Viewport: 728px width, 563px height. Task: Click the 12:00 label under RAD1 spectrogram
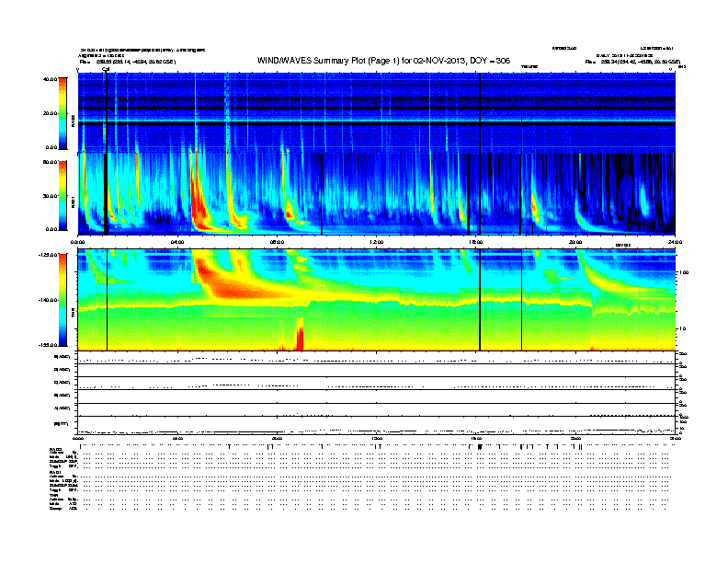377,242
